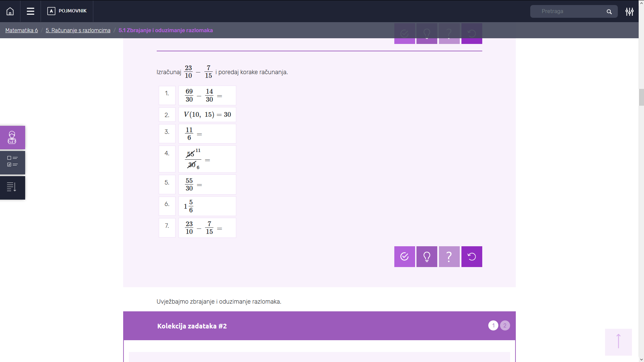The height and width of the screenshot is (362, 644).
Task: Open the accessibility settings sliders icon
Action: (x=629, y=12)
